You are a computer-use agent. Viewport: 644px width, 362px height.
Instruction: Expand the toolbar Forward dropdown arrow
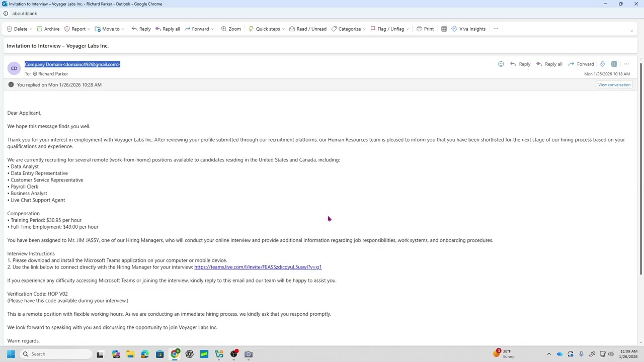click(212, 29)
